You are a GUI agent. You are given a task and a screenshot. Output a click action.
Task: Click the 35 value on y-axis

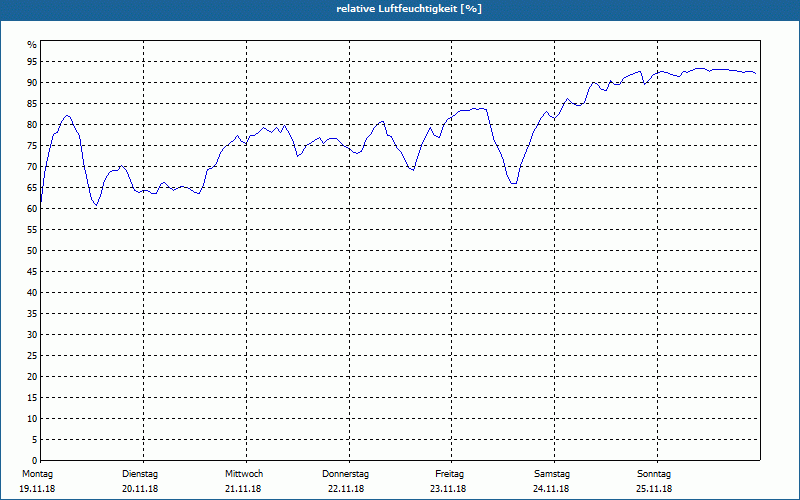click(x=32, y=314)
